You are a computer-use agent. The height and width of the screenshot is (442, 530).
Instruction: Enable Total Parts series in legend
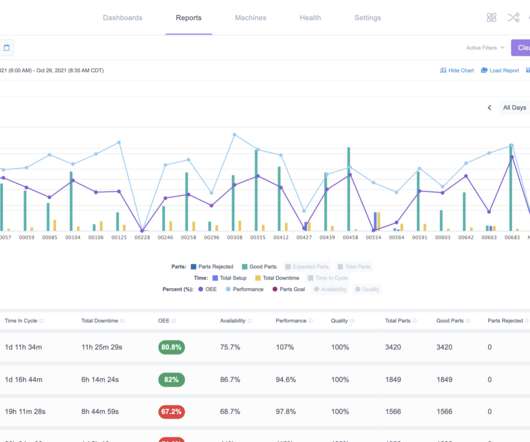tap(354, 267)
